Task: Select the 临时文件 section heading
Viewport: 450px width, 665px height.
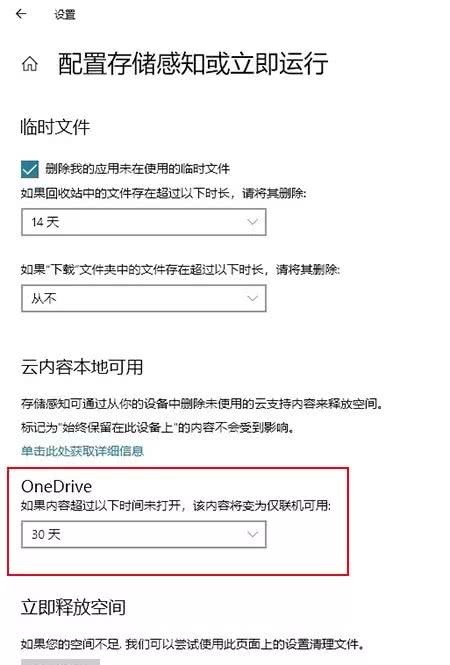Action: tap(56, 127)
